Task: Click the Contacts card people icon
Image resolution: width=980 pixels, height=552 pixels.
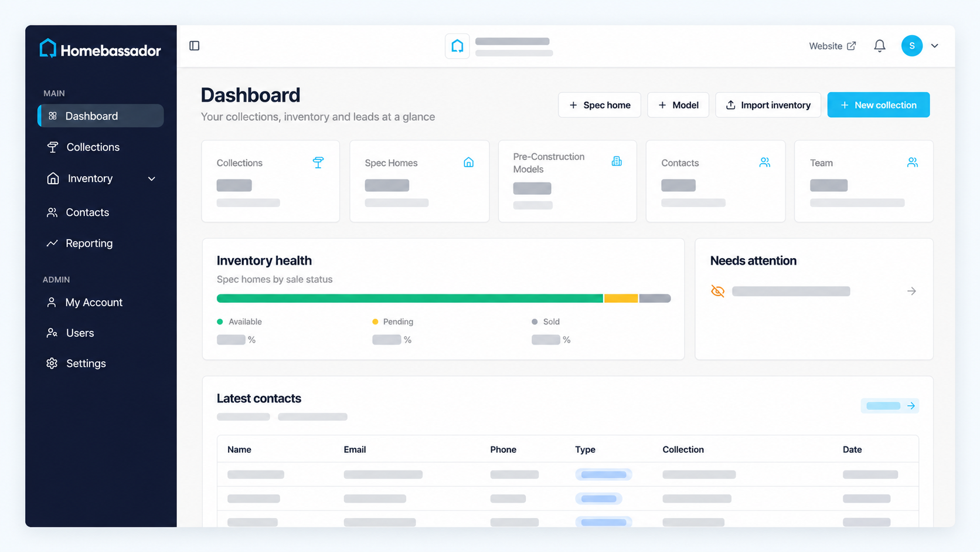Action: (x=764, y=162)
